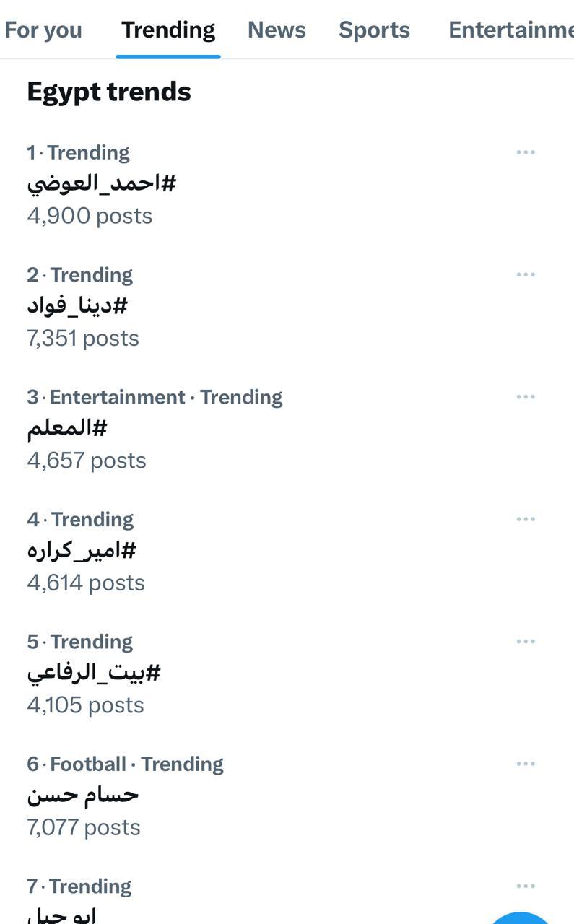Open more options for بيت_الرفاعي trend
This screenshot has width=574, height=924.
526,642
